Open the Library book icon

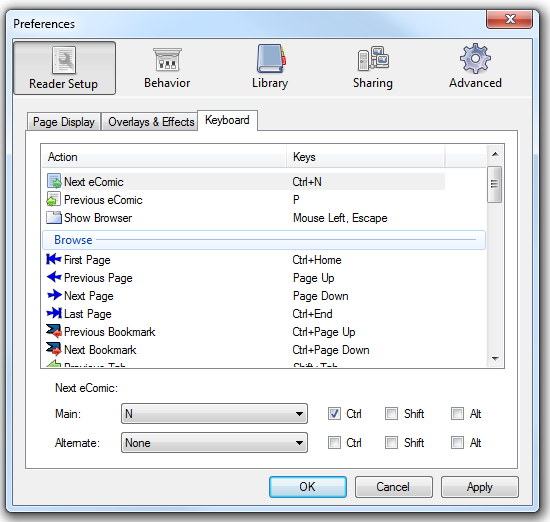(x=271, y=58)
